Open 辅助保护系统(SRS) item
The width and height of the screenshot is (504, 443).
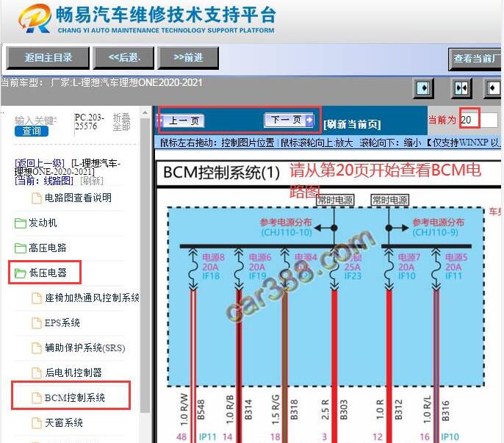point(85,347)
